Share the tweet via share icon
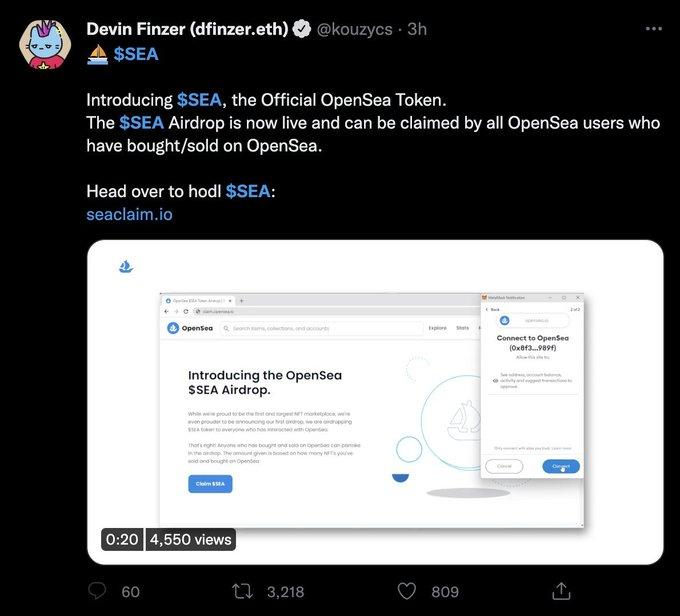Image resolution: width=680 pixels, height=616 pixels. click(x=561, y=591)
